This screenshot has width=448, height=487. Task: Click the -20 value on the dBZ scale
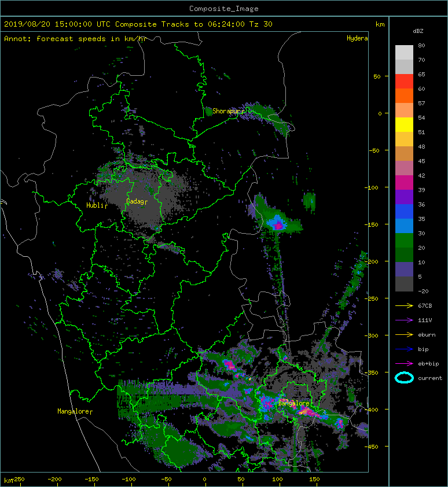[x=423, y=292]
